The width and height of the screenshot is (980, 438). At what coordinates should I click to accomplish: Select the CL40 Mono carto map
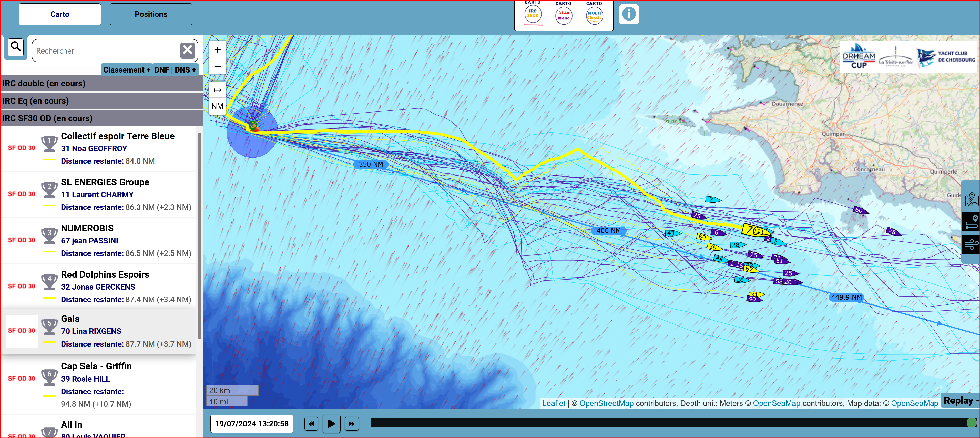coord(564,14)
